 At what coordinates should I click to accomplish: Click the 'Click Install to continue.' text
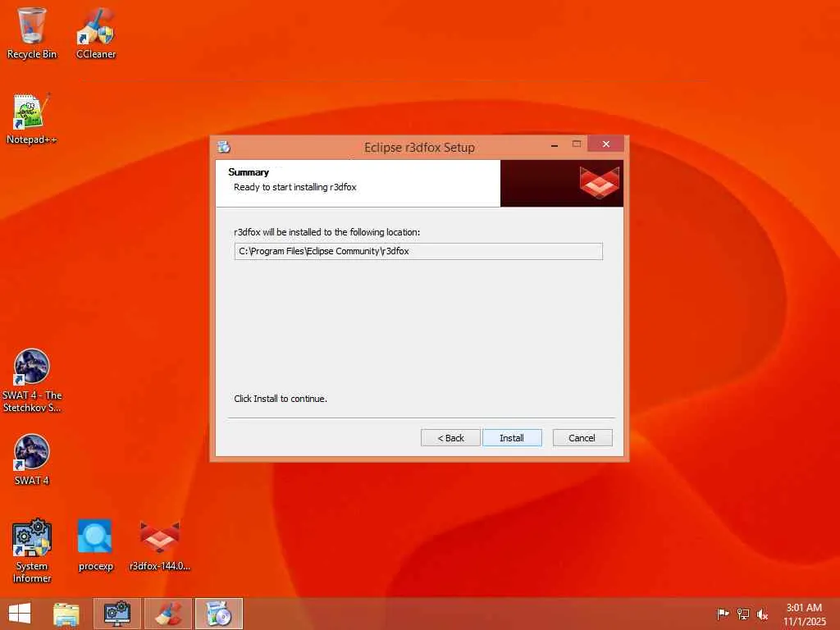point(281,399)
